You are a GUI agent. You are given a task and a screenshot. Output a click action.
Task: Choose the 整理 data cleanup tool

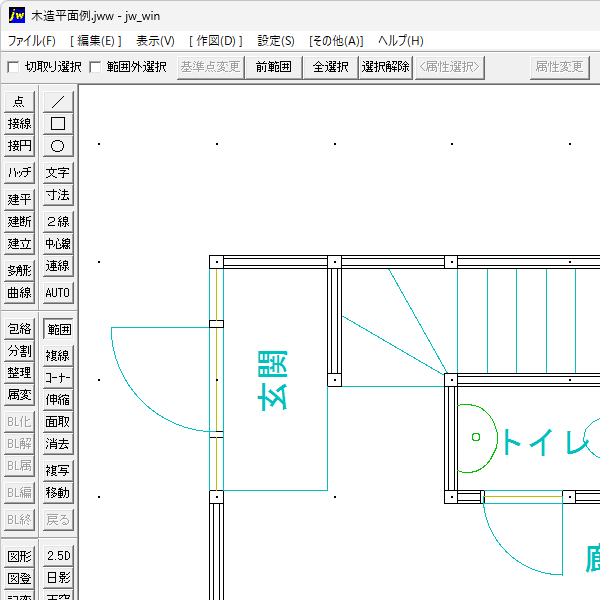tap(19, 373)
